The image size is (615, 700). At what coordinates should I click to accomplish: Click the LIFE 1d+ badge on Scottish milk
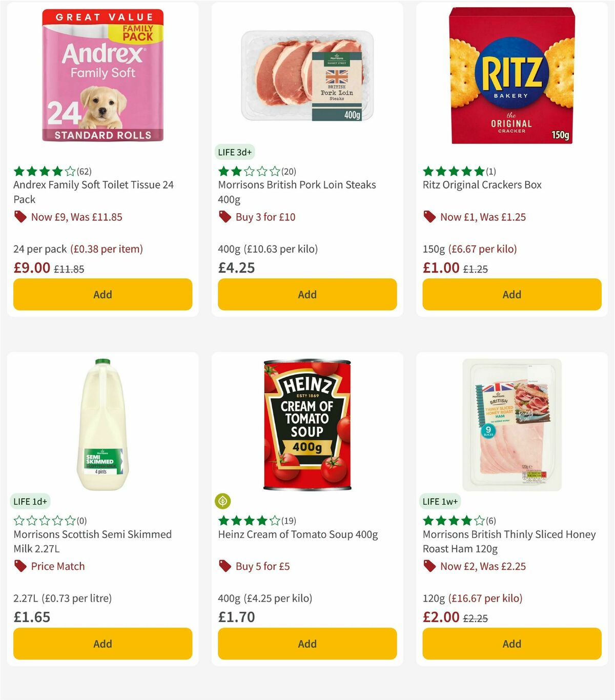(31, 501)
